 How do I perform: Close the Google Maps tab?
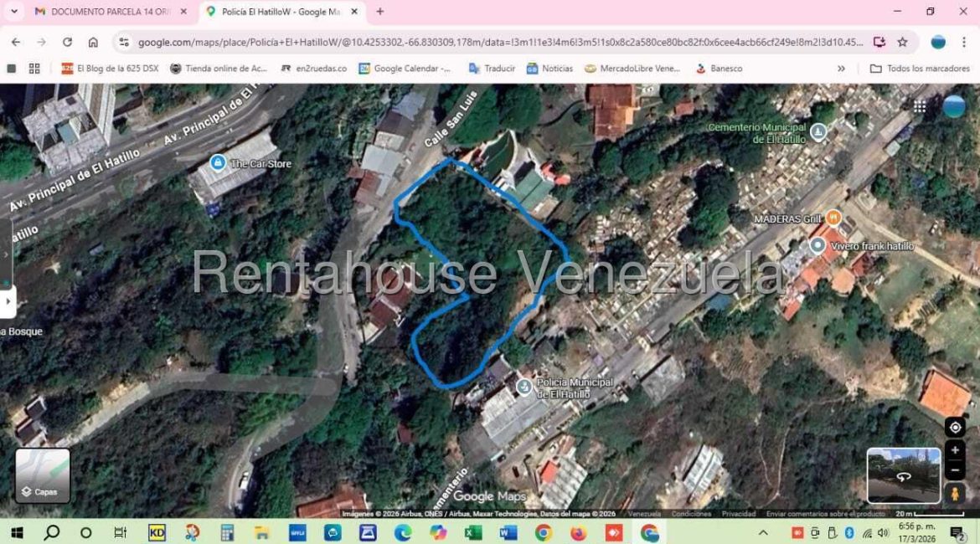pos(354,11)
